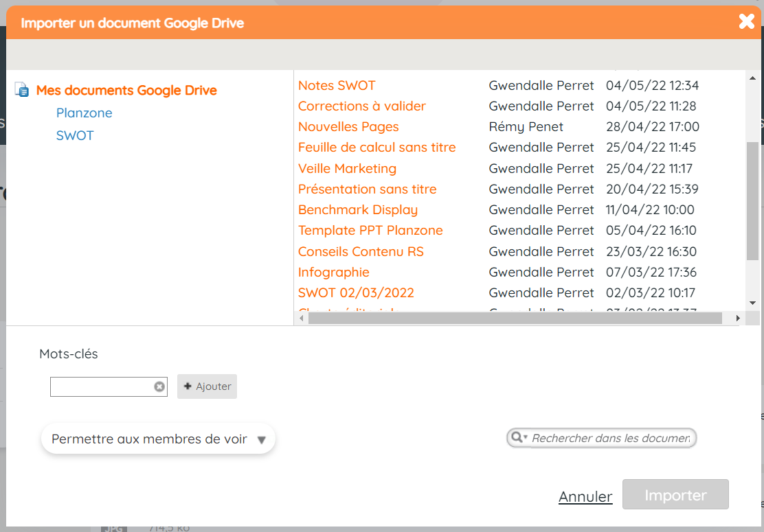Click date 11/04/22 10:00

pos(650,210)
